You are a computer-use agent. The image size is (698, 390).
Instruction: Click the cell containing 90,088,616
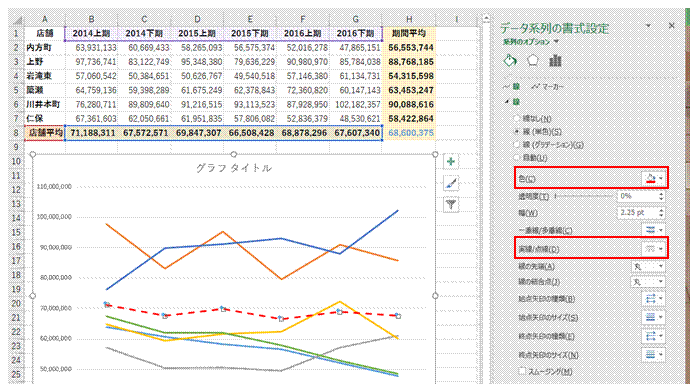click(x=409, y=104)
